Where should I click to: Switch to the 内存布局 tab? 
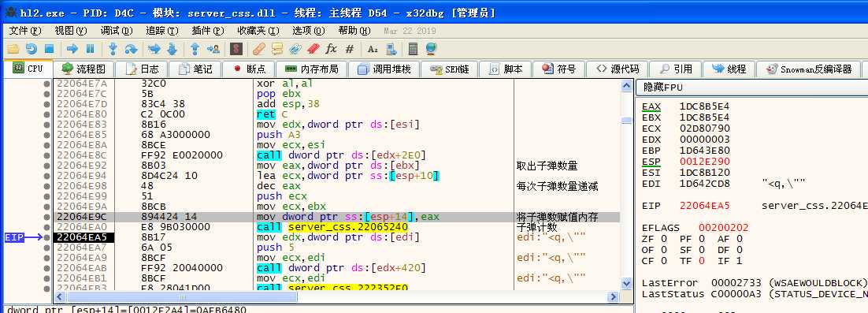311,69
